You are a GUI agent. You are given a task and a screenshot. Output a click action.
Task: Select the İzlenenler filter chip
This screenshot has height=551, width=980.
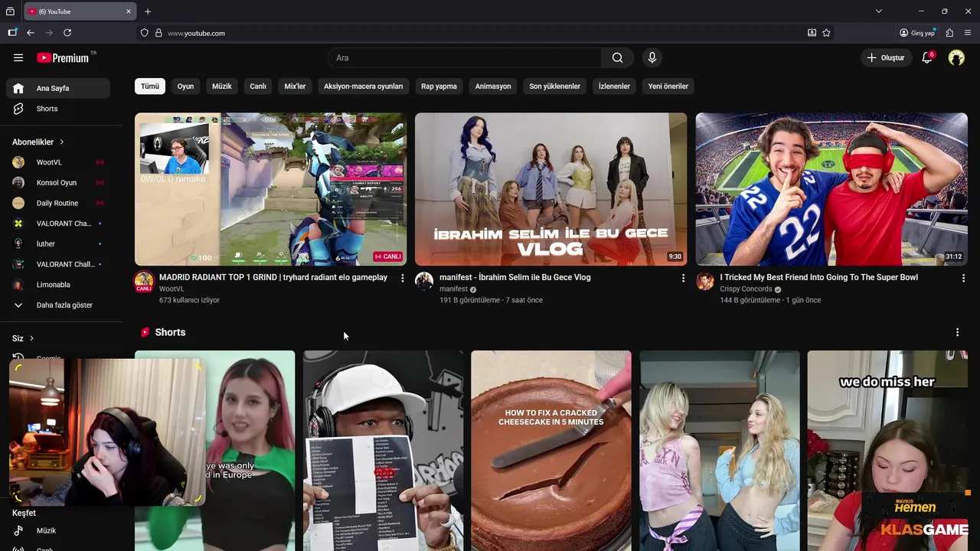pos(614,86)
